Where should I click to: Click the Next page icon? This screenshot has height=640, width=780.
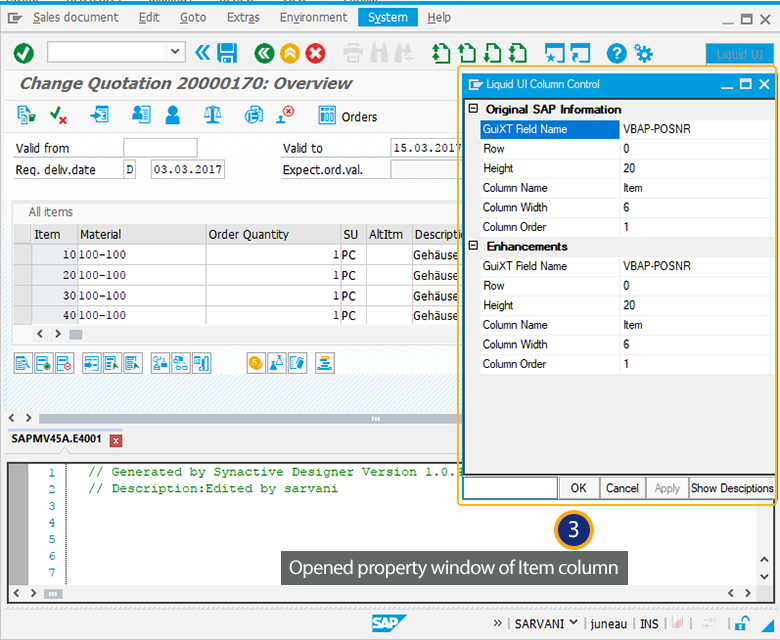492,53
